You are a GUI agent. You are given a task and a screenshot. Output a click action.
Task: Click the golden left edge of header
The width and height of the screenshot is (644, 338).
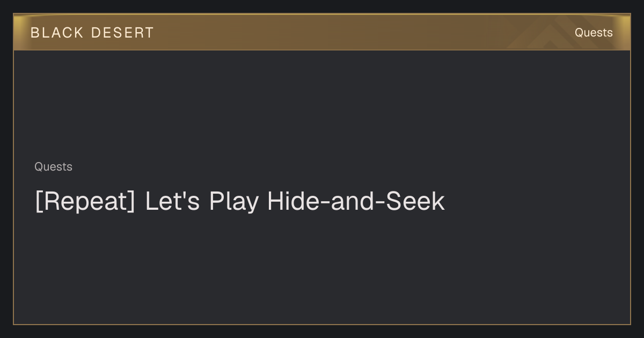click(x=18, y=32)
